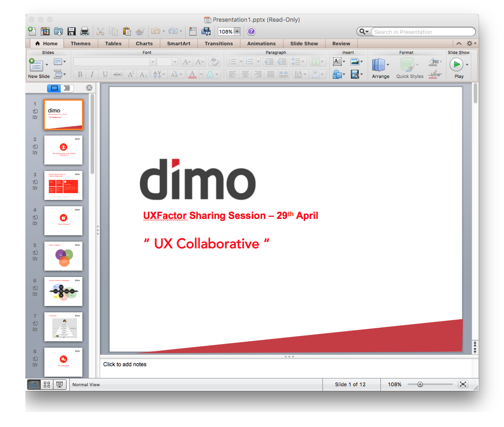Collapse the ribbon with the chevron
The width and height of the screenshot is (504, 427).
tap(459, 44)
